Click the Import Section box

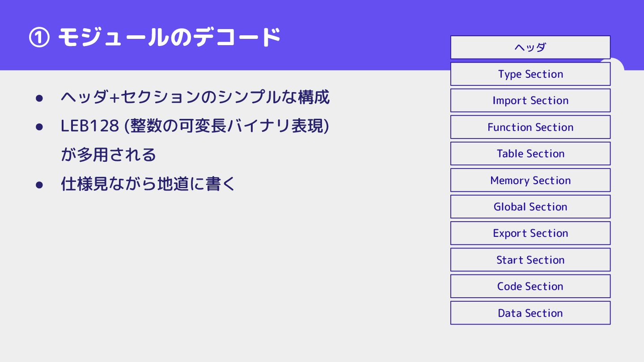click(530, 100)
